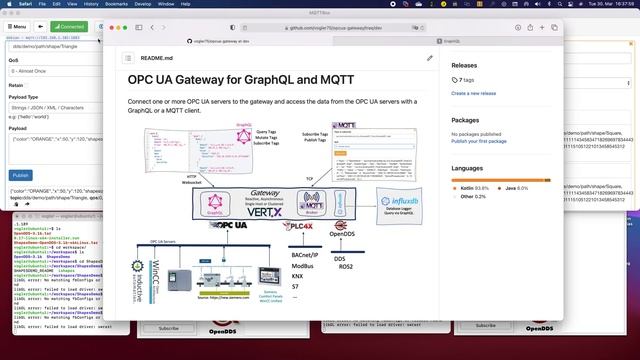640x360 pixels.
Task: Click the Languages heading
Action: pos(467,168)
